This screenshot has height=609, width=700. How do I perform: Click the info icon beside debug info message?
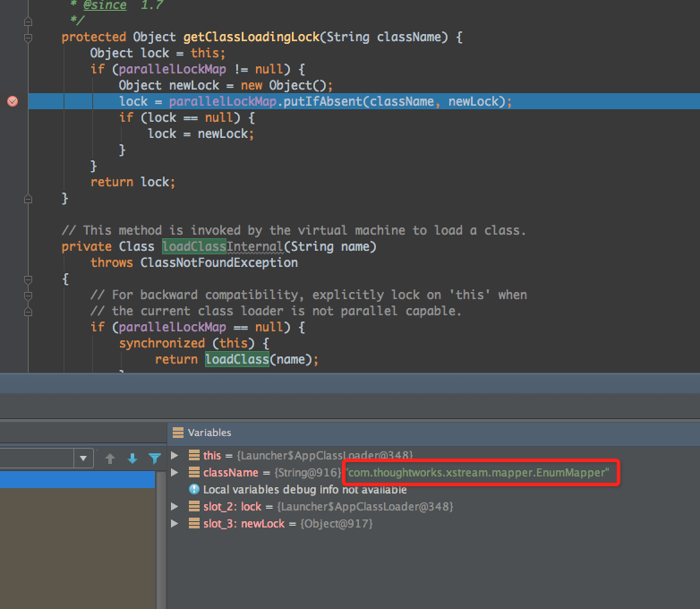(194, 490)
